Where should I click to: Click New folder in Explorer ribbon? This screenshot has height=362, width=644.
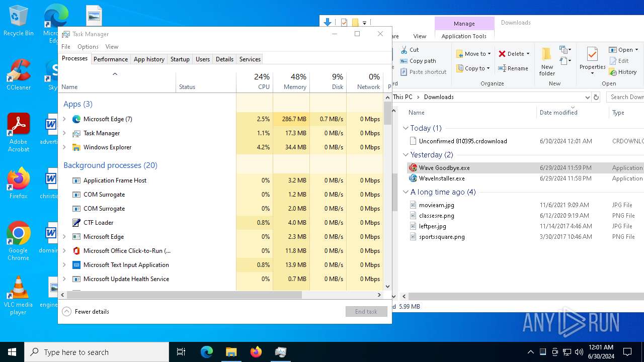pos(547,61)
